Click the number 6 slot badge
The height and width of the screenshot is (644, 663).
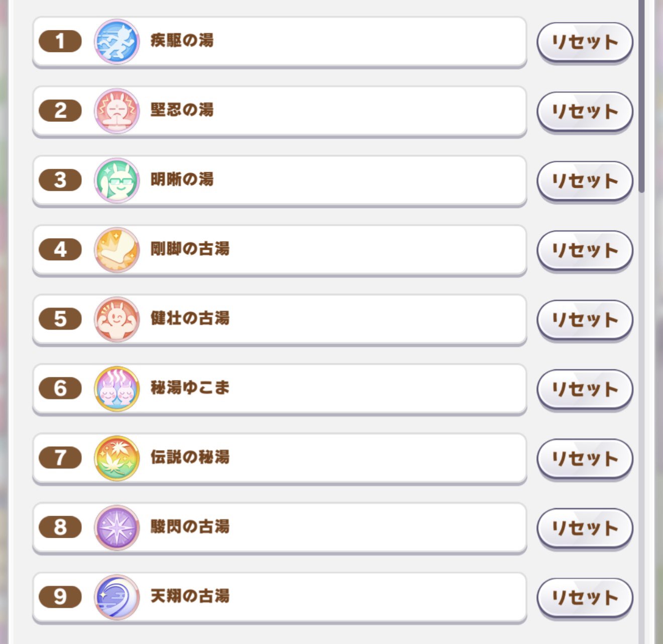click(x=60, y=388)
